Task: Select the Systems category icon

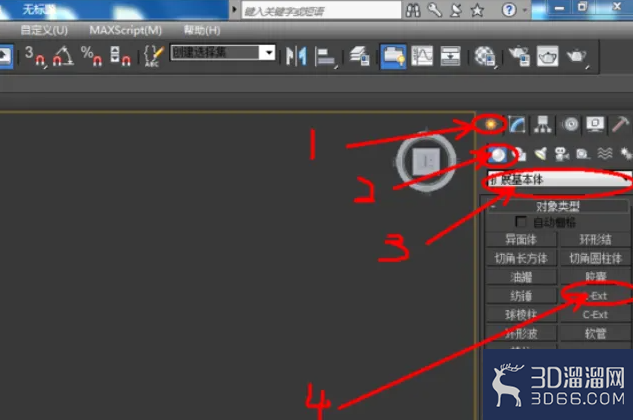Action: pos(626,153)
